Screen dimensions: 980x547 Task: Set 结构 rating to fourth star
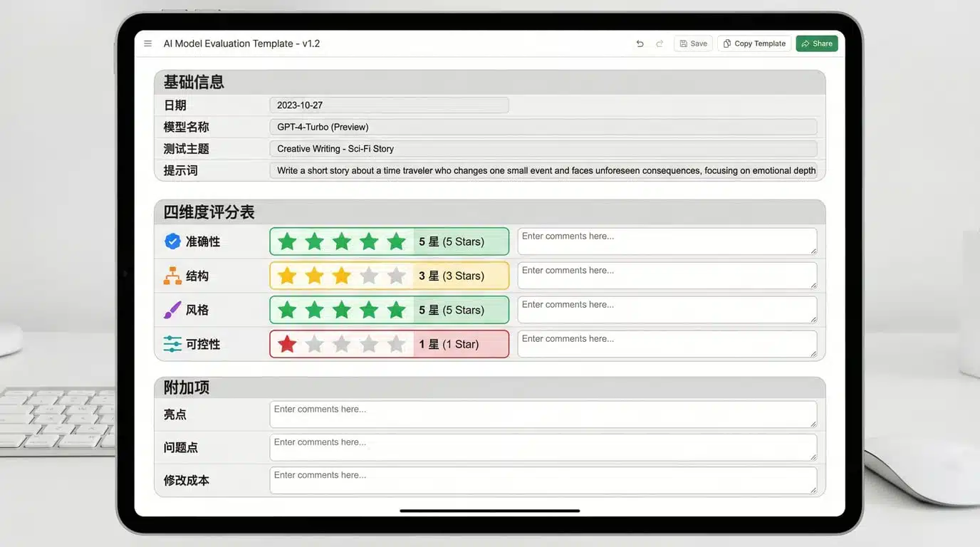[x=369, y=276]
